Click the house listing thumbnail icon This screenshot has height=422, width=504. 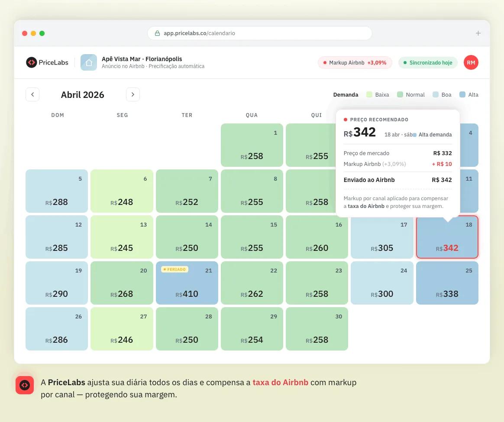pyautogui.click(x=89, y=62)
